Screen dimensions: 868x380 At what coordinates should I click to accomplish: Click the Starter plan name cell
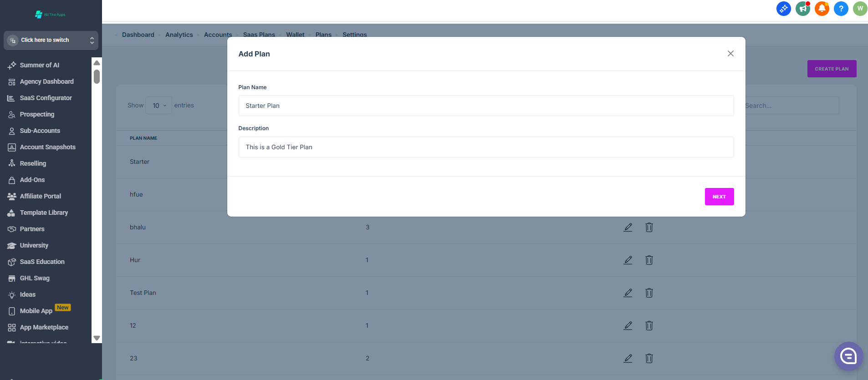(x=139, y=162)
